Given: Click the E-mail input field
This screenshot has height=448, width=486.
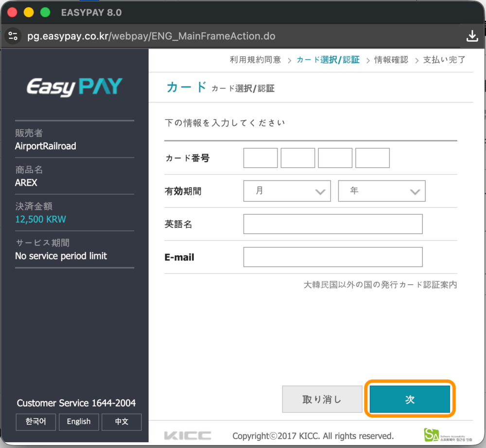Looking at the screenshot, I should [333, 257].
